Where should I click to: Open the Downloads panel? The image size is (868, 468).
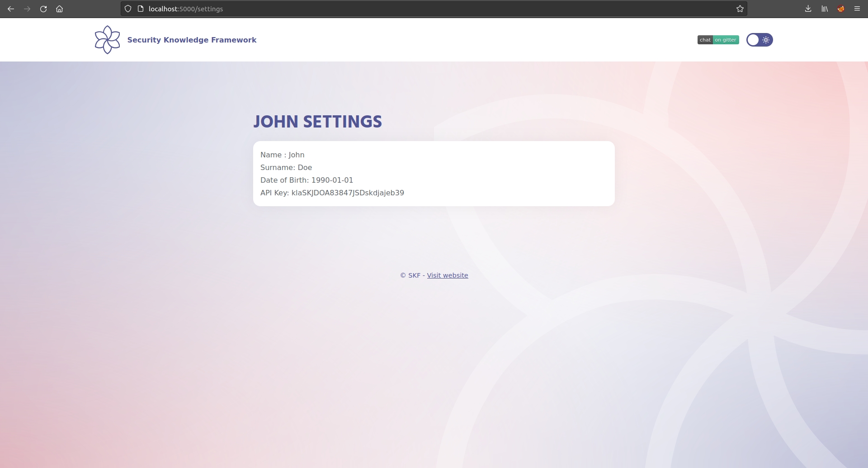click(x=808, y=9)
